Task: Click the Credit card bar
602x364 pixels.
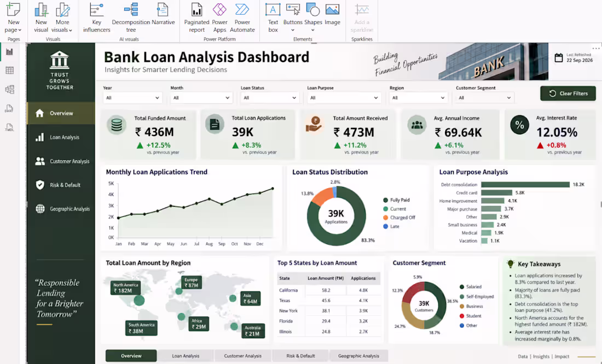Action: coord(496,192)
